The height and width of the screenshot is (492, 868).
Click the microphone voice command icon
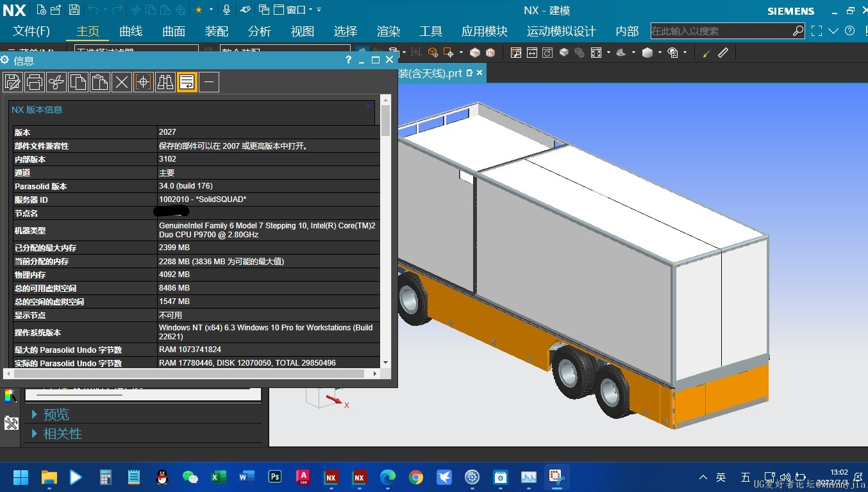click(x=226, y=10)
